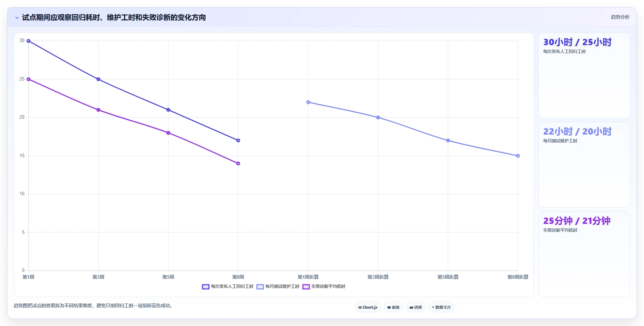Toggle legend 每次发布人工回归工时 series
The width and height of the screenshot is (644, 326).
click(228, 286)
